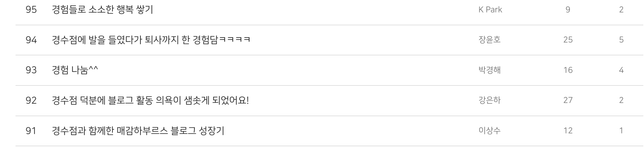Click author name 이상수
Screen dimensions: 644x150
click(x=489, y=130)
